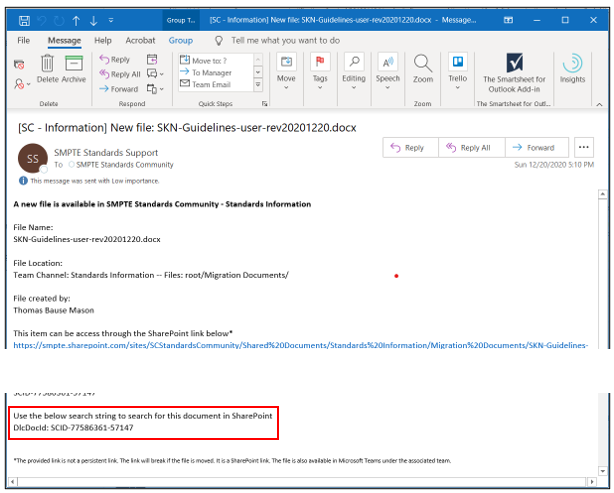Image resolution: width=614 pixels, height=493 pixels.
Task: Click Forward button in message header
Action: pyautogui.click(x=534, y=147)
